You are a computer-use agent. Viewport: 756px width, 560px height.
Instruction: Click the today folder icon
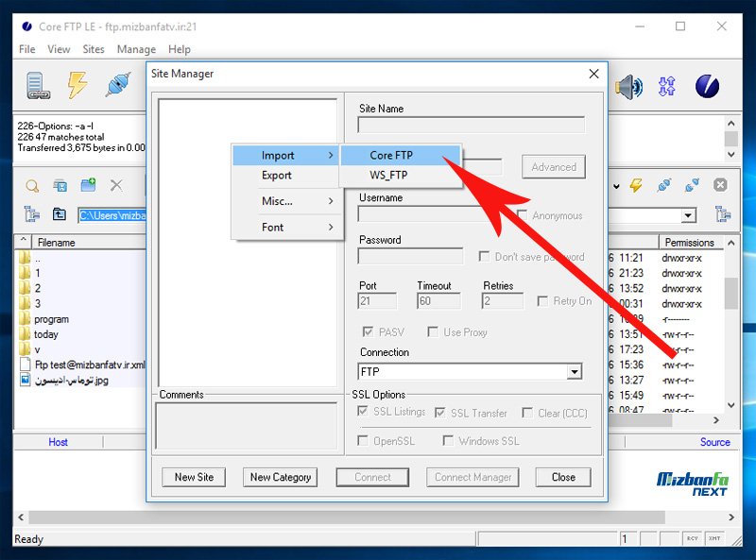[26, 334]
